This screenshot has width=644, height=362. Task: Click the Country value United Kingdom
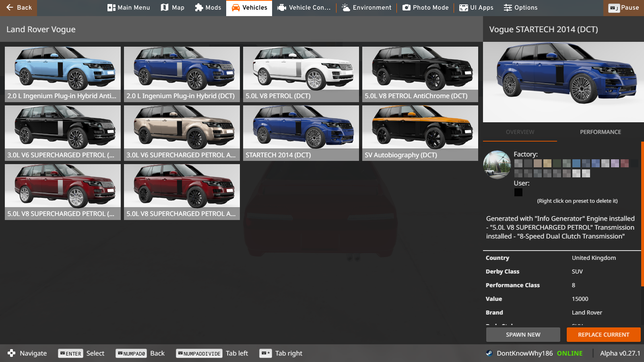click(594, 258)
